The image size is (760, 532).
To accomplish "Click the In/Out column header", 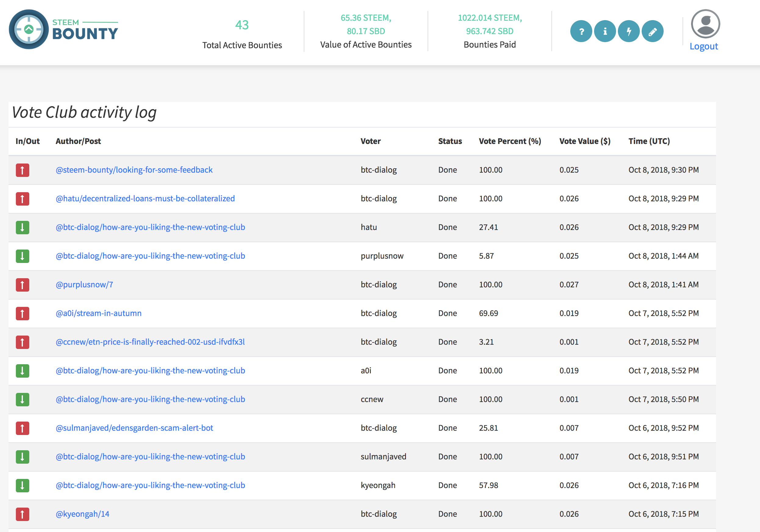I will coord(27,141).
